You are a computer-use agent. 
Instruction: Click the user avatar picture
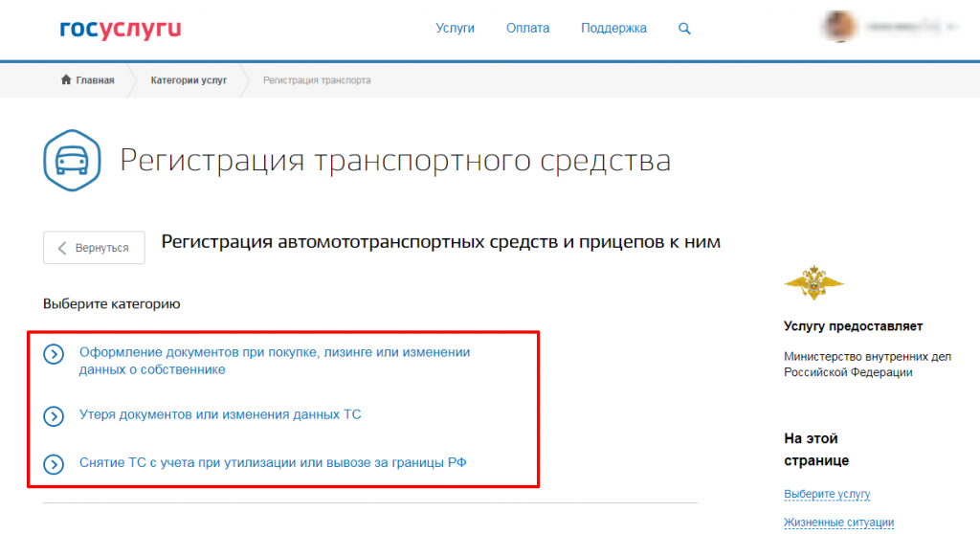point(839,27)
